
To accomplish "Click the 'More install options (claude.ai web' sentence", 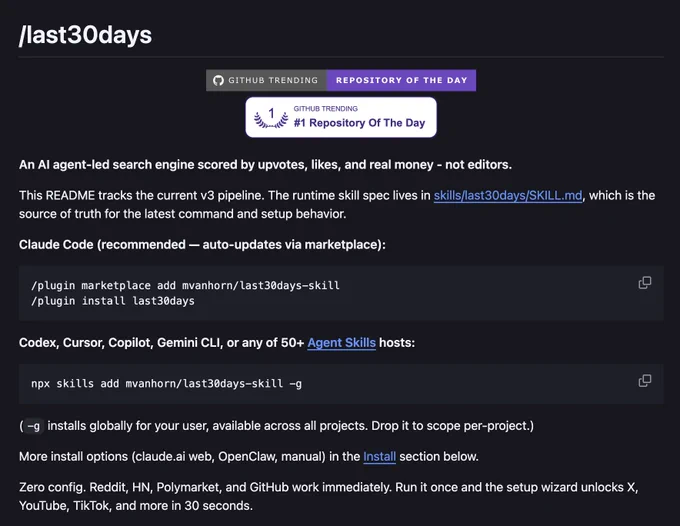I will pos(248,457).
